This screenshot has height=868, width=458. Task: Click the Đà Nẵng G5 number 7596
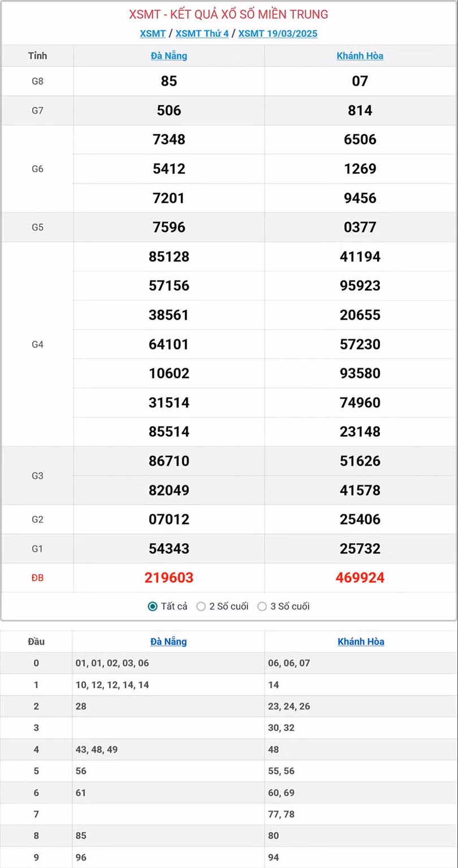pos(169,227)
